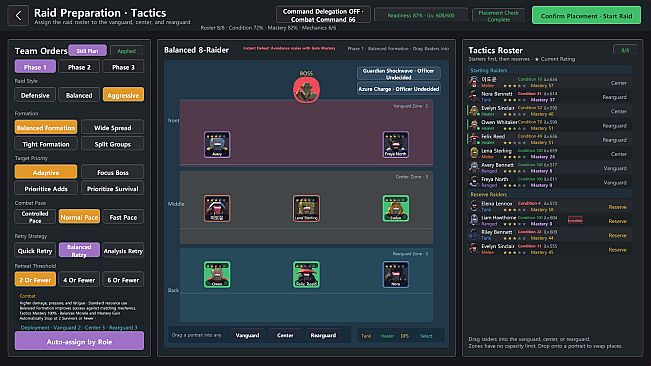Select Evelyn's green portrait in the center zone
The image size is (651, 366).
[x=395, y=208]
